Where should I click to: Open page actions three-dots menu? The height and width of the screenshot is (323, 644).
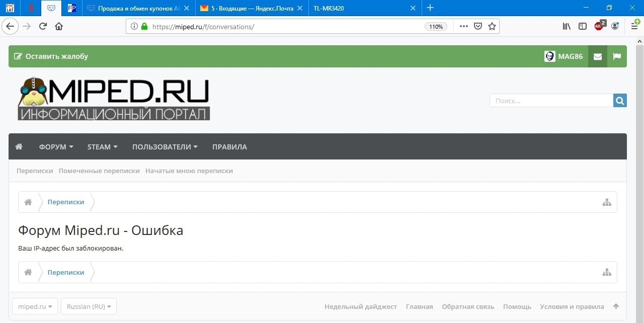click(x=463, y=27)
